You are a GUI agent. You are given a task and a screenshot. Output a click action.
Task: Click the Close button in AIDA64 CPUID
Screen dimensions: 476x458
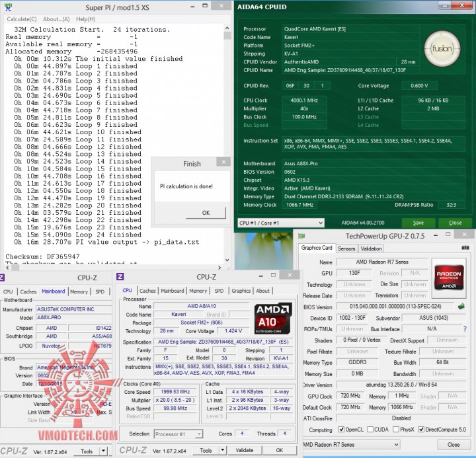pyautogui.click(x=455, y=223)
